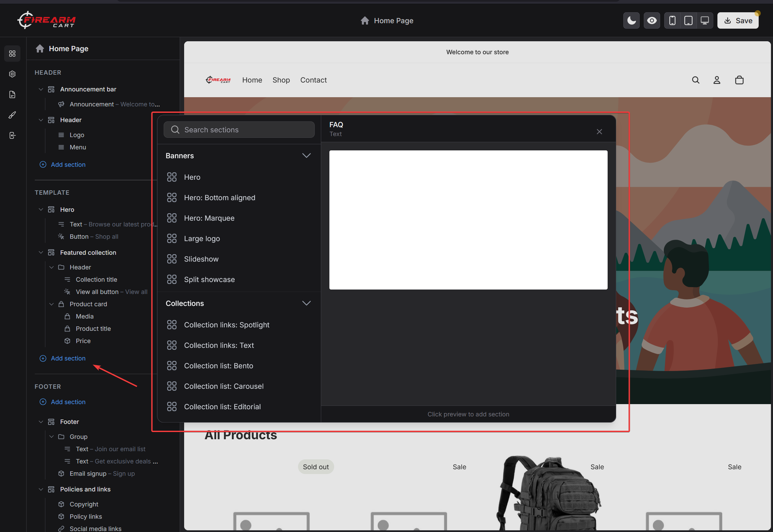Close the add section popup
Image resolution: width=773 pixels, height=532 pixels.
[599, 132]
